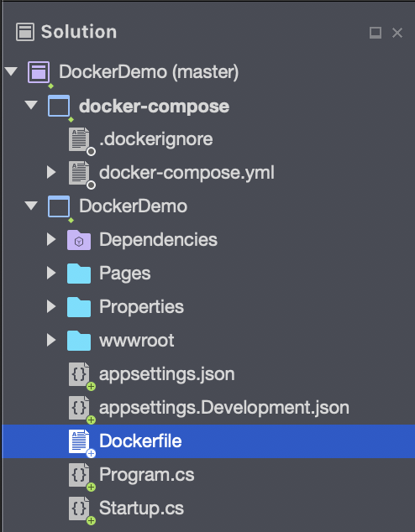Collapse the DockerDemo project node
This screenshot has width=415, height=532.
tap(31, 206)
